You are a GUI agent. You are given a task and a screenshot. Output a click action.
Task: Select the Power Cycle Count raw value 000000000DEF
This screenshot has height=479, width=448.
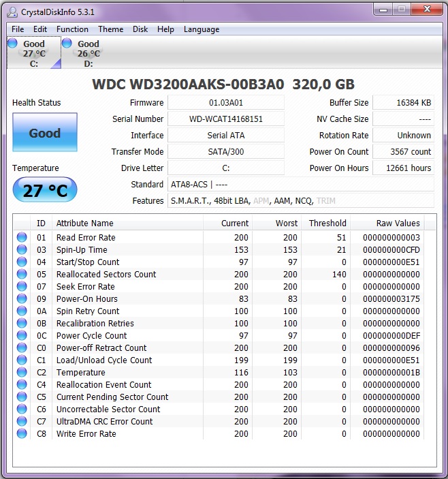pos(391,336)
